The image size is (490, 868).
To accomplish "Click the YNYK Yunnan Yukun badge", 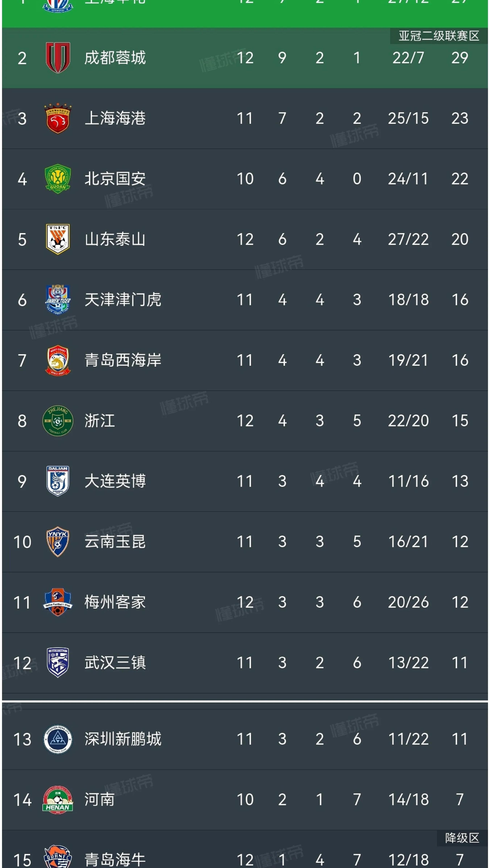I will pyautogui.click(x=58, y=541).
